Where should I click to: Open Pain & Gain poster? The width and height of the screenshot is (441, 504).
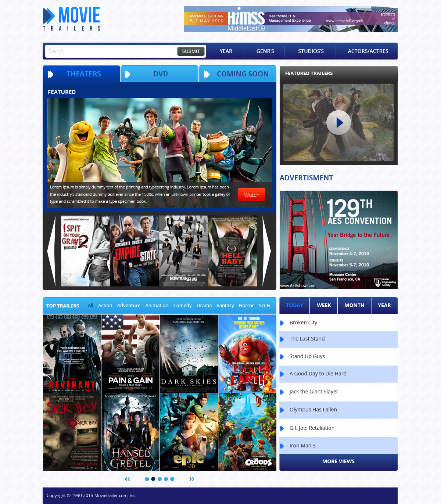point(130,354)
